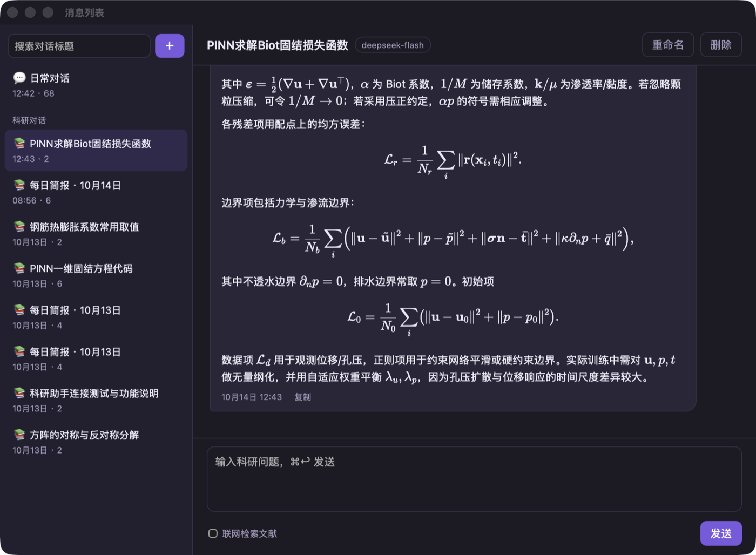This screenshot has width=756, height=555.
Task: Click the conversation title in the header
Action: click(x=278, y=45)
